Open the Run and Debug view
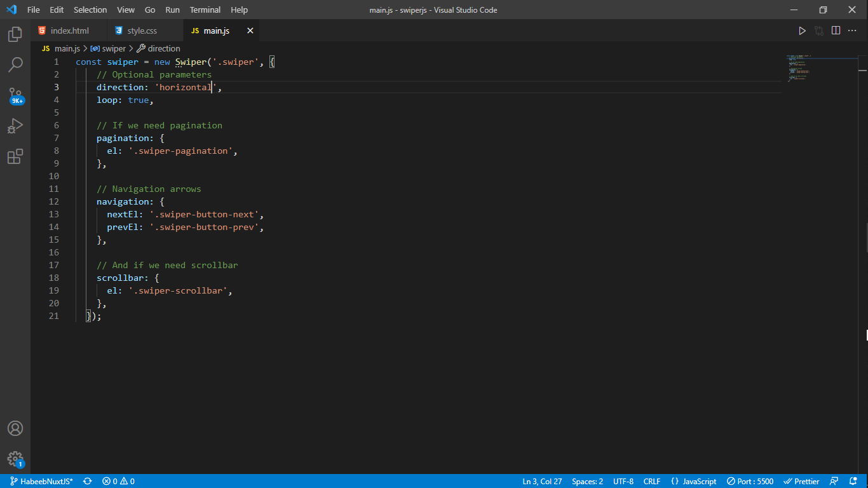The image size is (868, 488). [x=15, y=126]
